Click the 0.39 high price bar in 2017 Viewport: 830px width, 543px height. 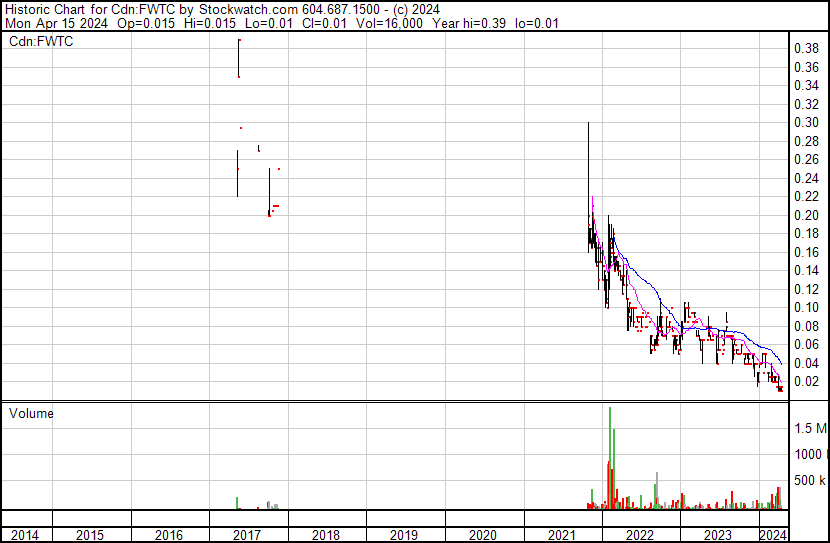[239, 58]
